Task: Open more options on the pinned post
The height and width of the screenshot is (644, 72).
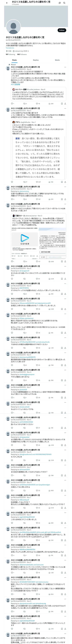Action: coord(65,67)
